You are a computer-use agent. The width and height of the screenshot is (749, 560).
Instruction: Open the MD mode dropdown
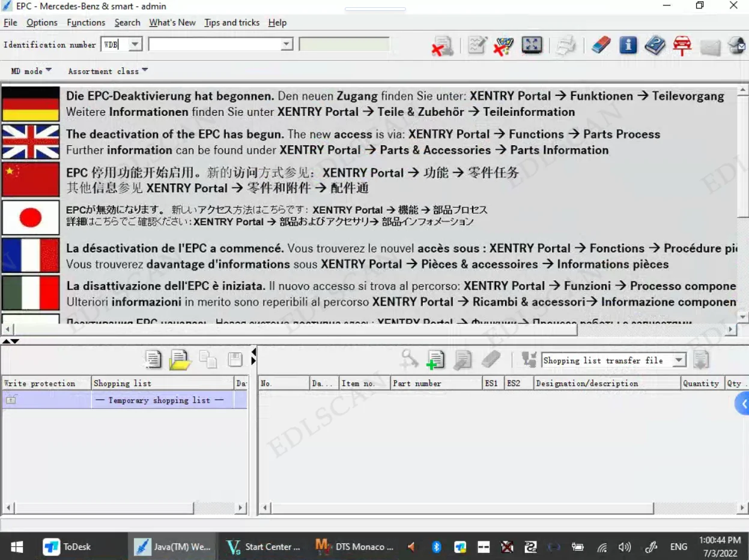tap(31, 71)
